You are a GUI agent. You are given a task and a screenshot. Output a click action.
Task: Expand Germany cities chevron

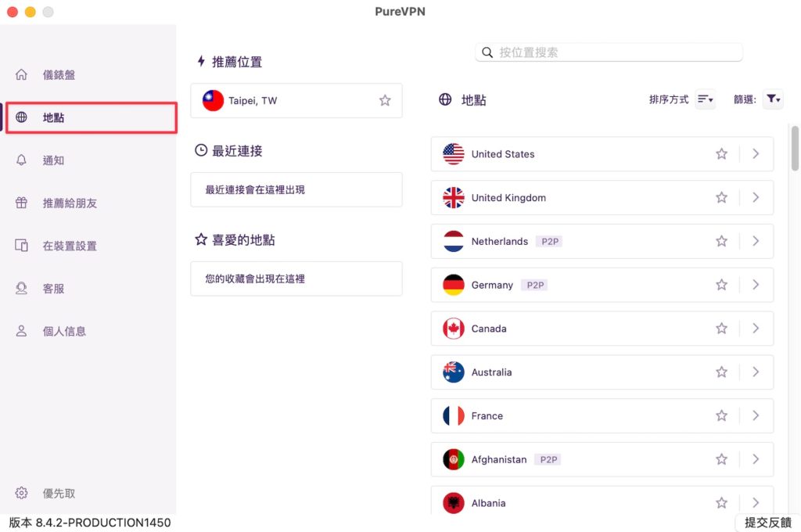756,285
